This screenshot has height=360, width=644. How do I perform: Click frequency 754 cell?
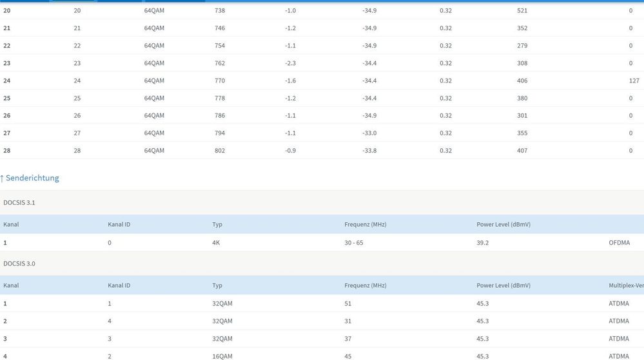[220, 46]
